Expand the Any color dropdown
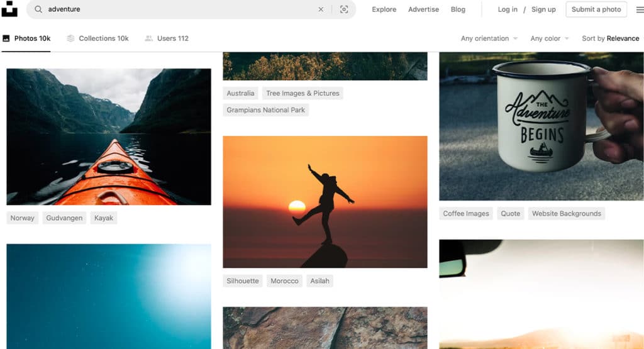This screenshot has height=349, width=644. click(x=550, y=38)
